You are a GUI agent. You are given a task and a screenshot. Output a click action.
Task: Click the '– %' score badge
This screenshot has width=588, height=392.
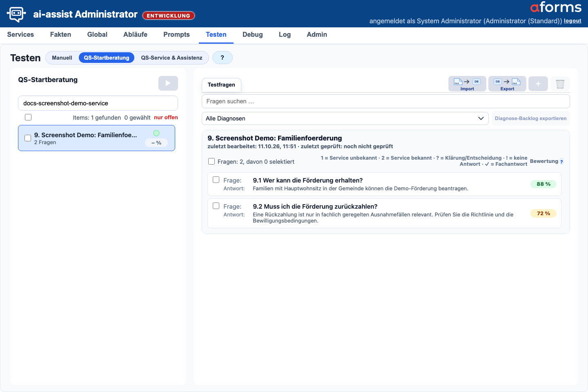[156, 143]
